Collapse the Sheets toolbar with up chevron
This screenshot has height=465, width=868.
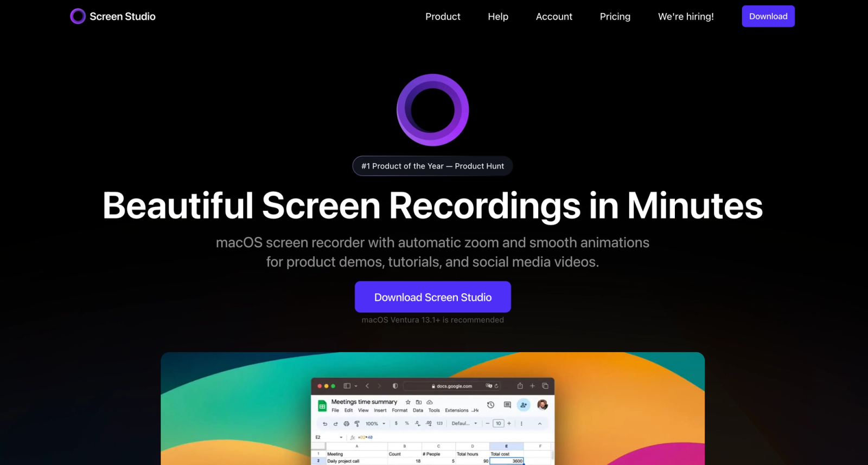(540, 424)
